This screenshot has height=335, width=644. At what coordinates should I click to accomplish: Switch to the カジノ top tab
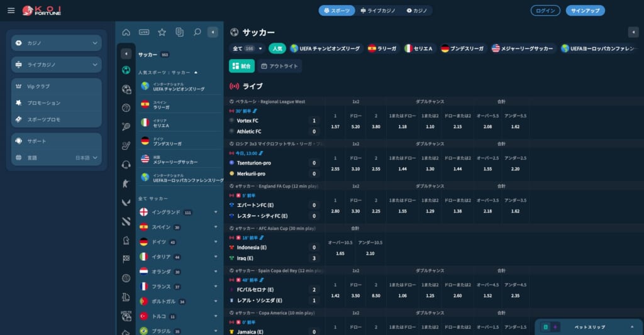(x=417, y=11)
